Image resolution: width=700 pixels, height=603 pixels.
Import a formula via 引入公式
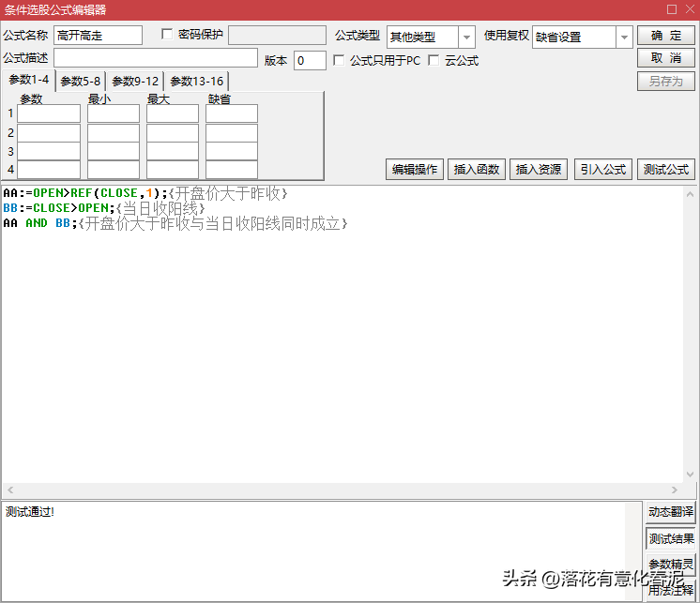tap(603, 170)
